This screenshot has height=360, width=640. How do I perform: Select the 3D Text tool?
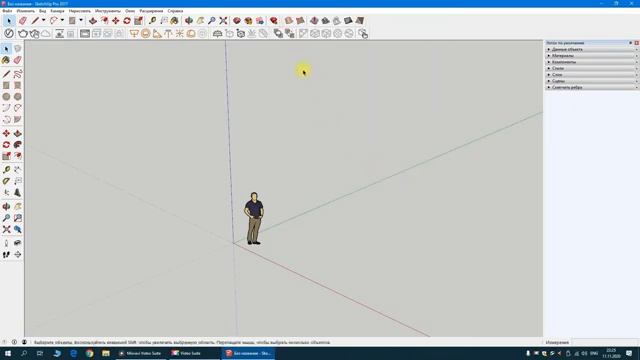[x=18, y=192]
